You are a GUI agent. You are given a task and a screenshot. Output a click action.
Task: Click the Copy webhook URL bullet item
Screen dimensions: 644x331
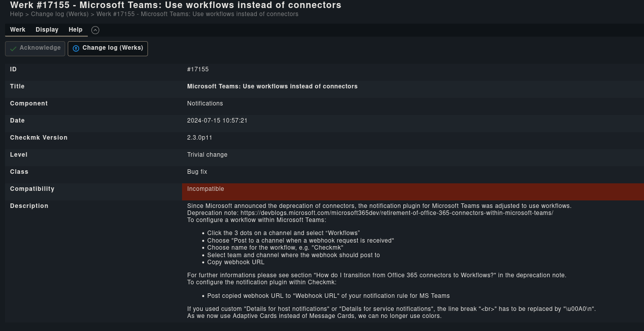(x=236, y=262)
